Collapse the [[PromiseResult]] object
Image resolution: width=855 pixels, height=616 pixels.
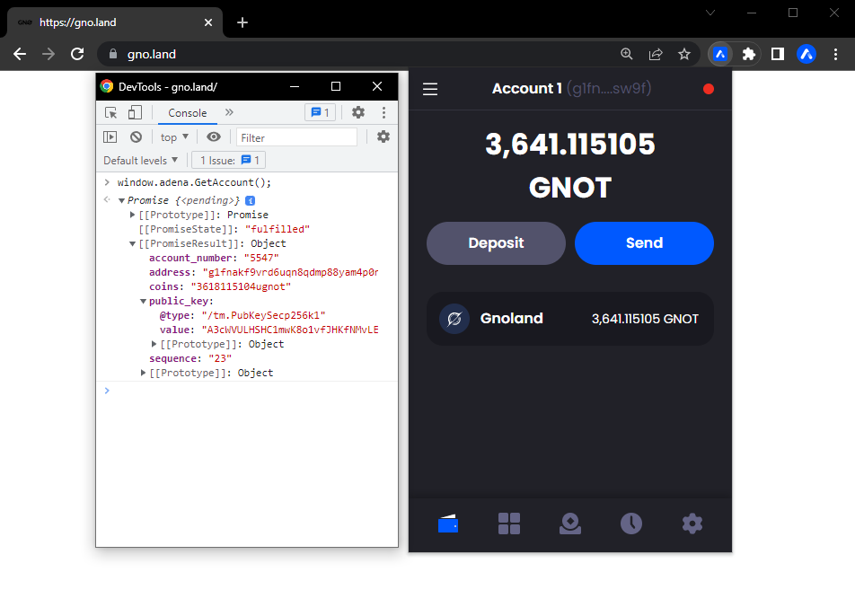132,243
